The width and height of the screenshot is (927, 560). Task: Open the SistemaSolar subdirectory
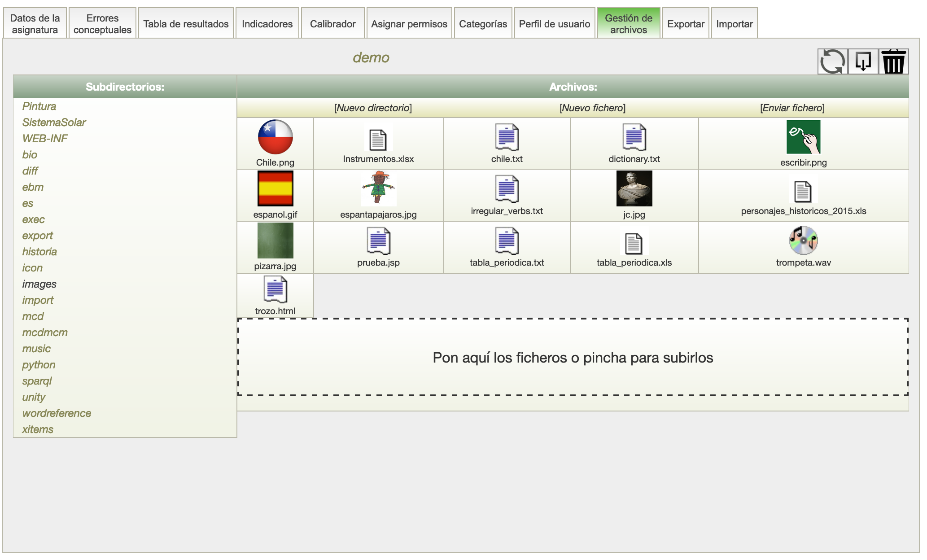coord(54,122)
